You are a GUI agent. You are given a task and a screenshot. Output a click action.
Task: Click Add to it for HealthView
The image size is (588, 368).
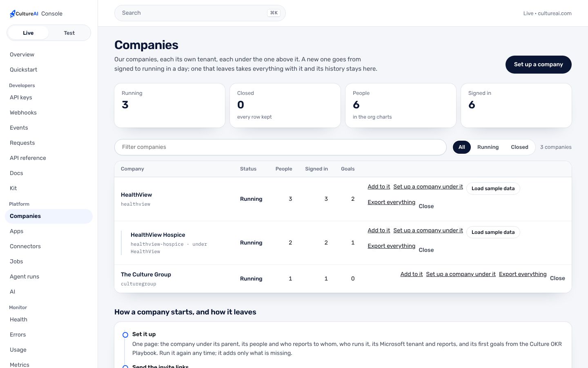(x=379, y=186)
